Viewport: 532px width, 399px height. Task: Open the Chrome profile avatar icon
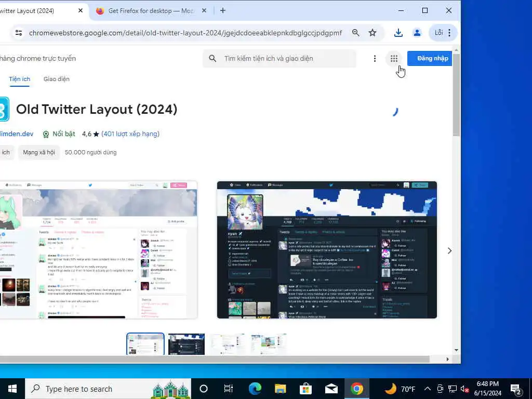pos(417,33)
